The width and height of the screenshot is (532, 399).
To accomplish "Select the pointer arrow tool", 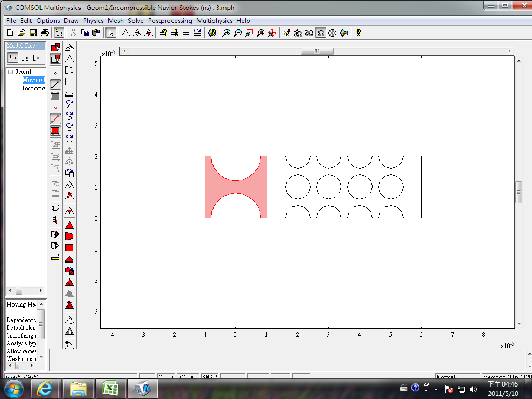I will click(x=111, y=33).
